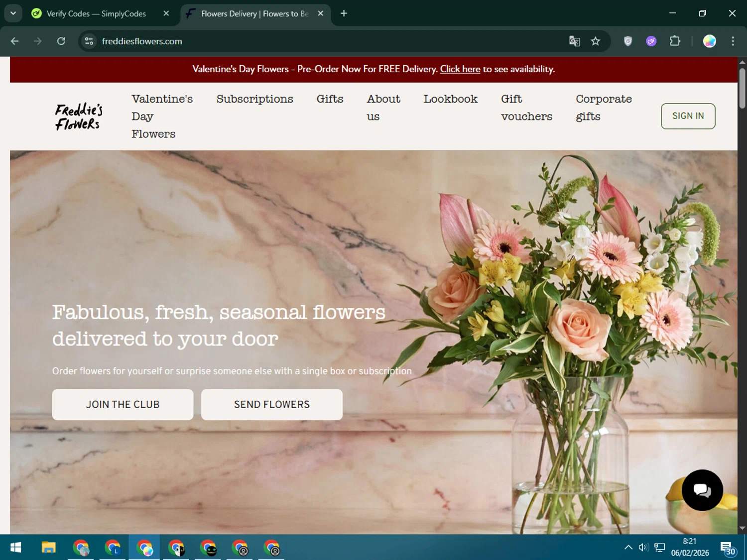Open the Chrome three-dot menu

tap(733, 41)
